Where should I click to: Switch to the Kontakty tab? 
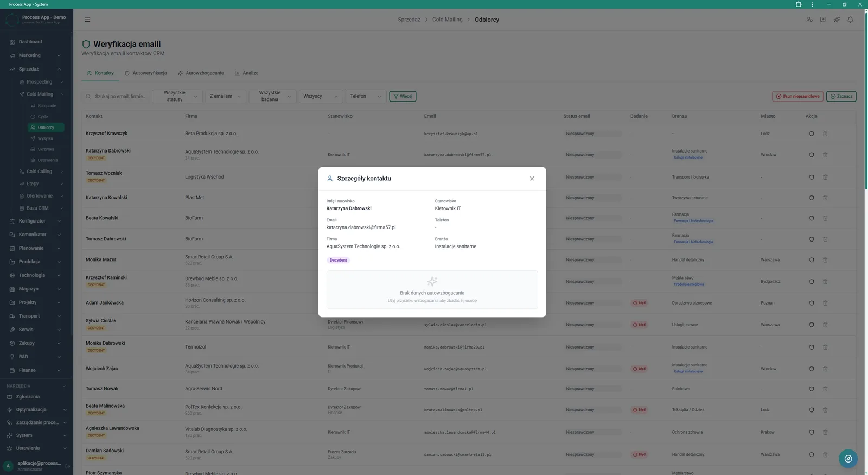pyautogui.click(x=100, y=73)
